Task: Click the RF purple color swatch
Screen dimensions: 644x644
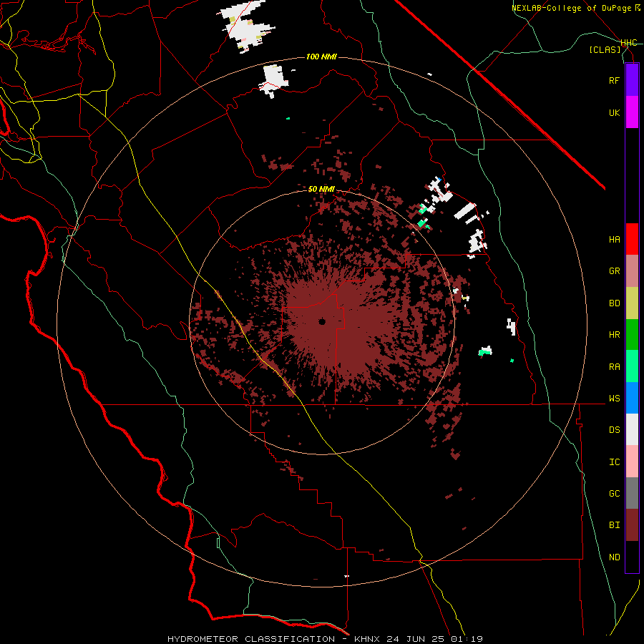Action: pos(632,80)
